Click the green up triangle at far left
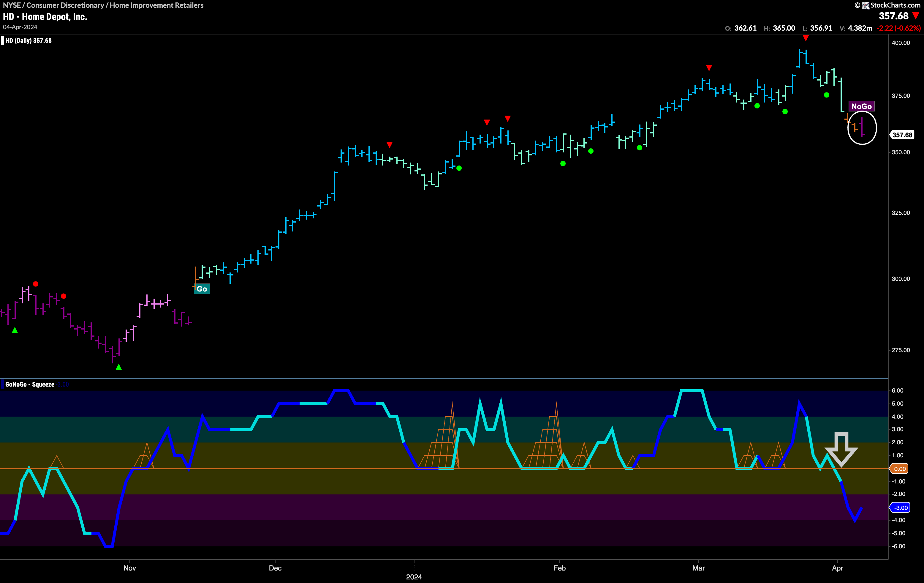The height and width of the screenshot is (583, 924). pyautogui.click(x=15, y=330)
